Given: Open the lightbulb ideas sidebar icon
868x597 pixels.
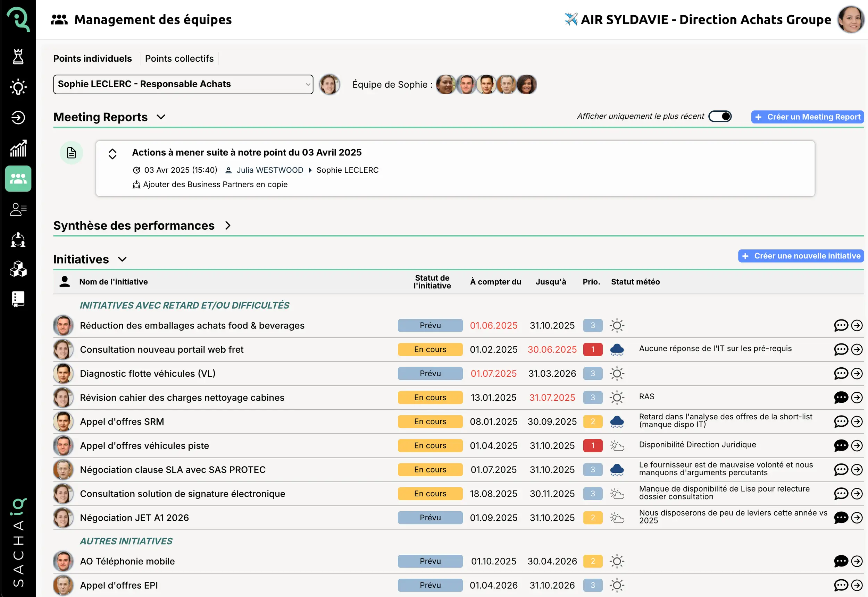Looking at the screenshot, I should (x=18, y=87).
